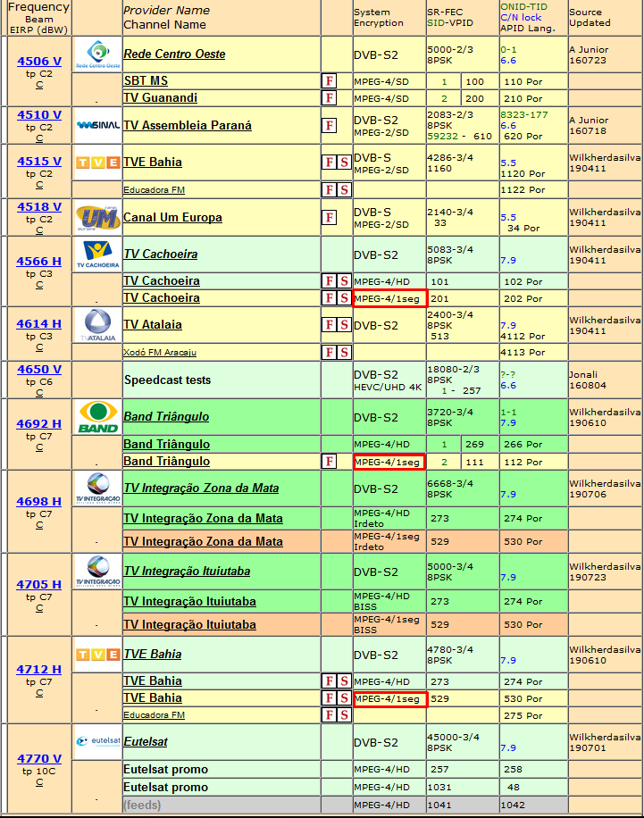
Task: Open frequency link 4650 V
Action: pos(39,369)
